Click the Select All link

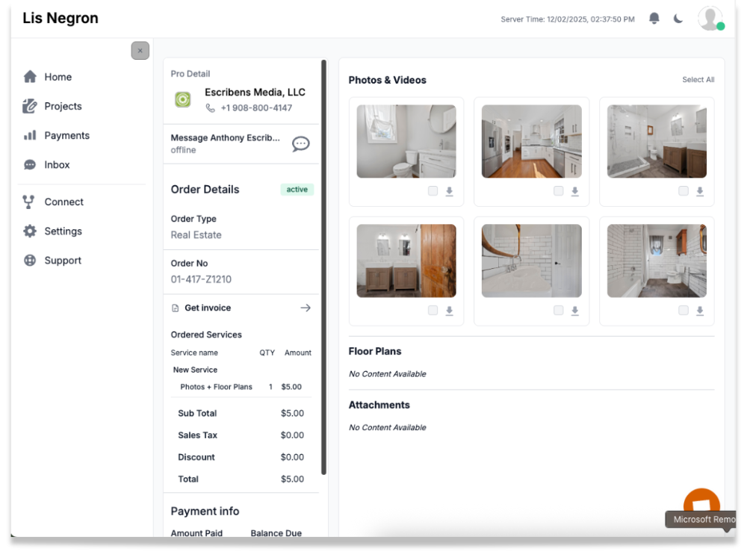coord(698,78)
